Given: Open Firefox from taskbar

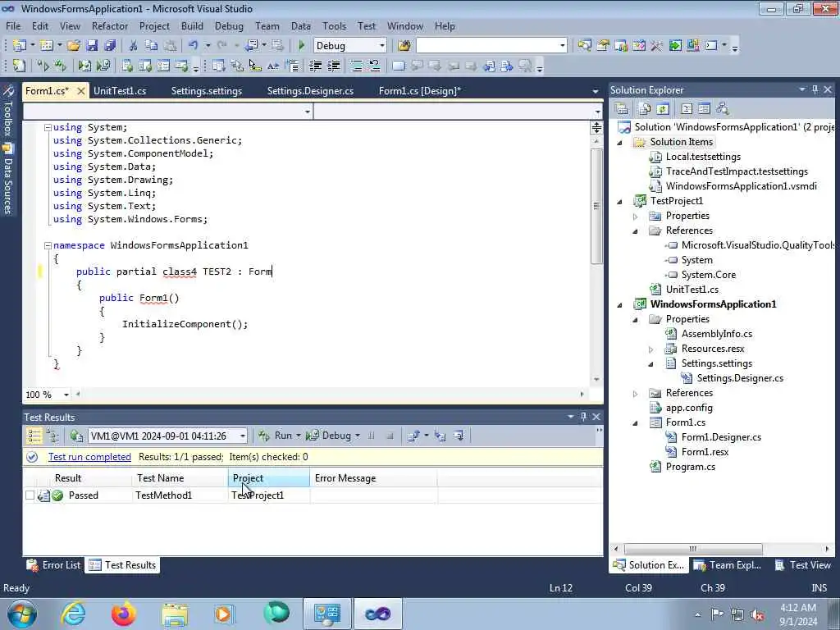Looking at the screenshot, I should pyautogui.click(x=124, y=614).
